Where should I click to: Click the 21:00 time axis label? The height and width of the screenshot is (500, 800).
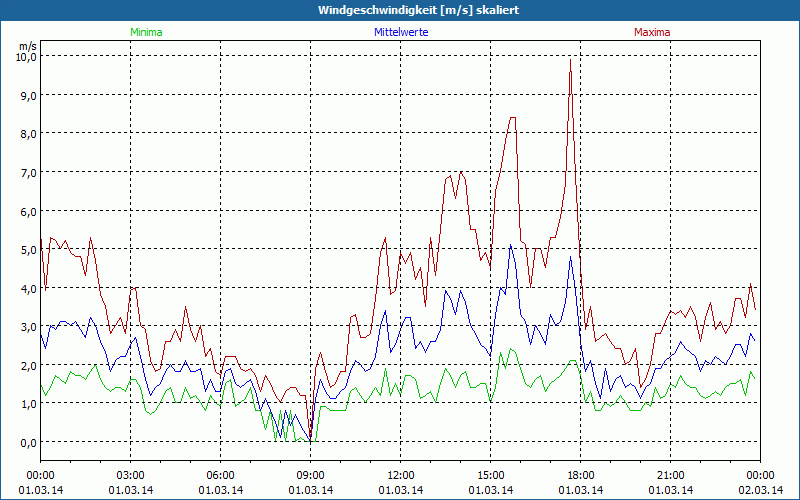point(671,475)
